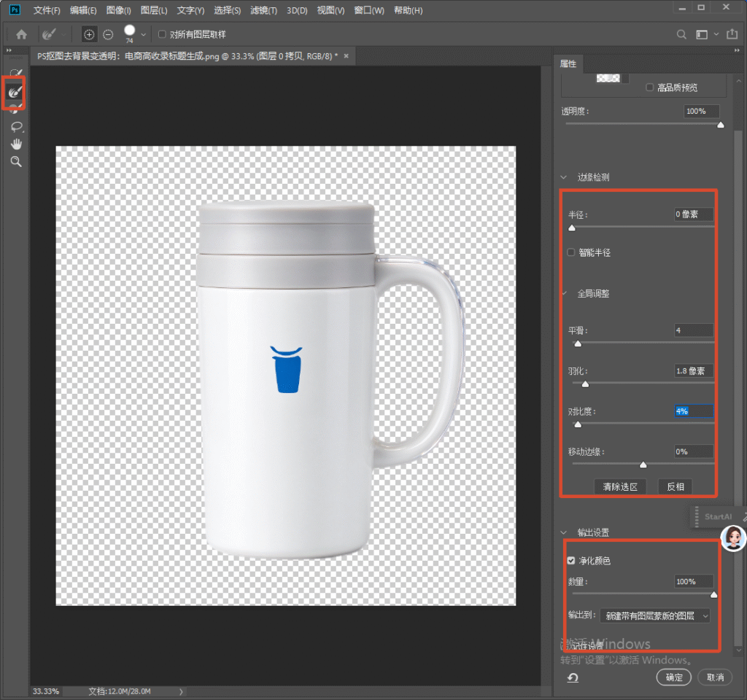
Task: Open the 帮助(H) menu
Action: coord(409,10)
